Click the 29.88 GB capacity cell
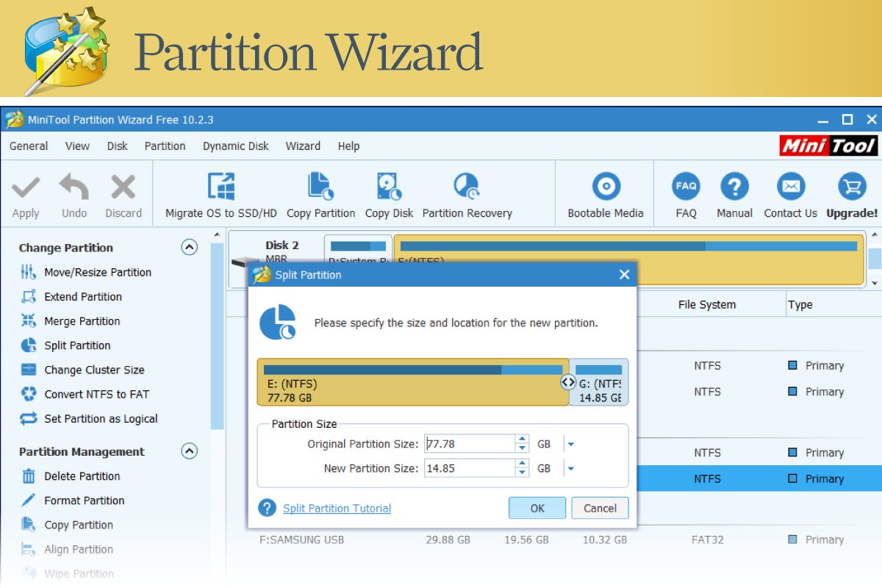The width and height of the screenshot is (882, 588). (448, 539)
